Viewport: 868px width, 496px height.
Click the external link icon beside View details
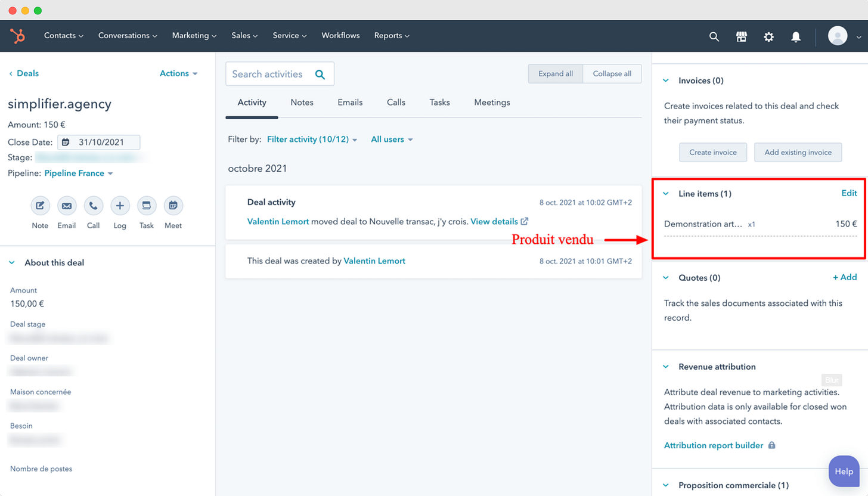525,221
